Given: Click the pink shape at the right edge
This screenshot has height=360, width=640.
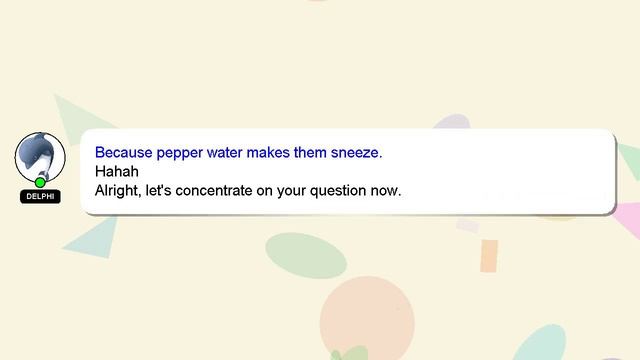Looking at the screenshot, I should pos(629,220).
